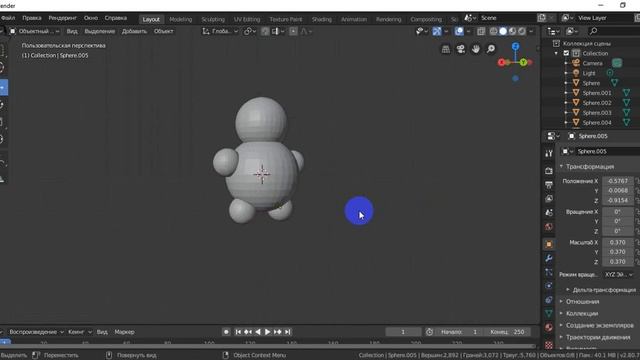Click the camera view gizmo button
Screen dimensions: 640x360
pyautogui.click(x=461, y=49)
